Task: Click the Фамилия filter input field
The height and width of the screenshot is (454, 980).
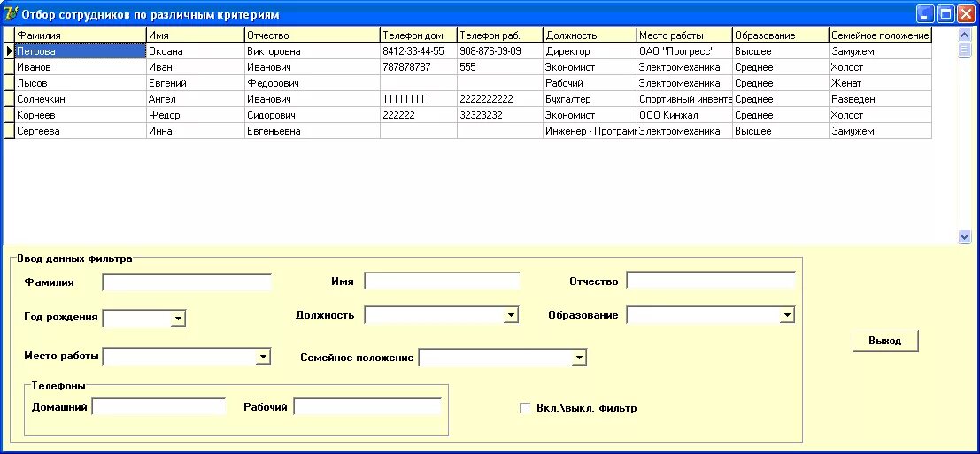Action: click(x=187, y=282)
